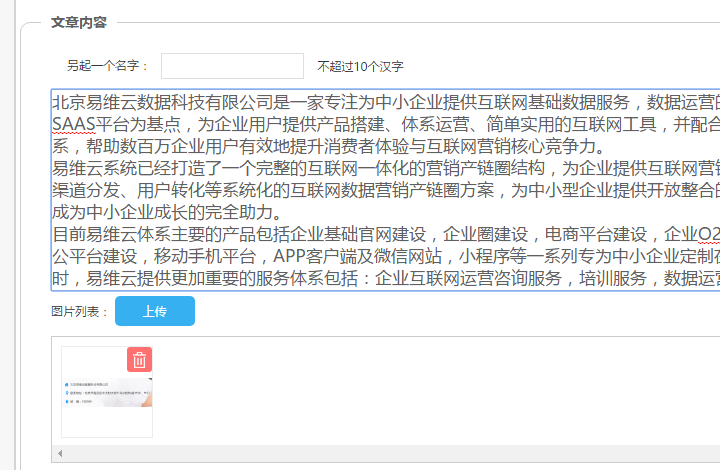Viewport: 720px width, 470px height.
Task: Click the image list horizontal scrollbar track
Action: click(x=400, y=454)
